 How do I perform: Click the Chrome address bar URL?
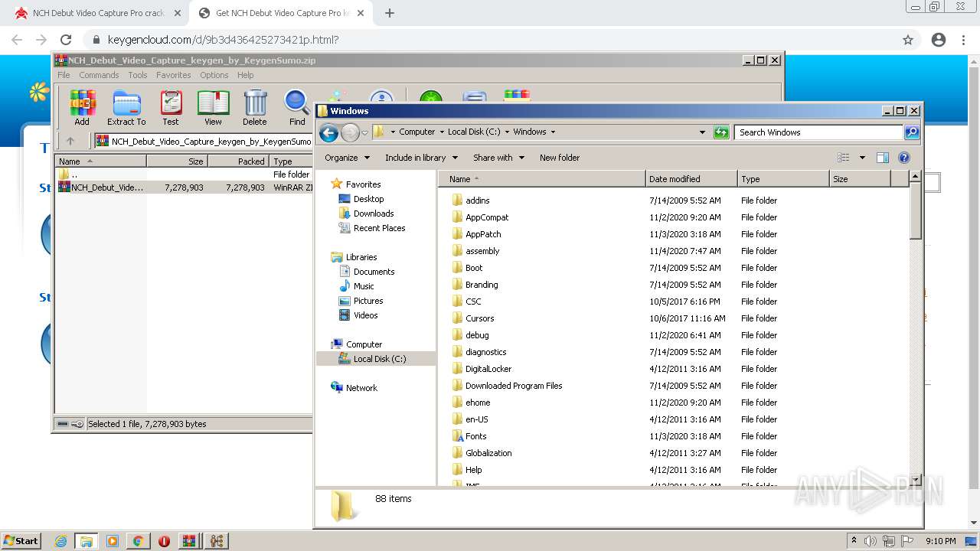pyautogui.click(x=223, y=40)
